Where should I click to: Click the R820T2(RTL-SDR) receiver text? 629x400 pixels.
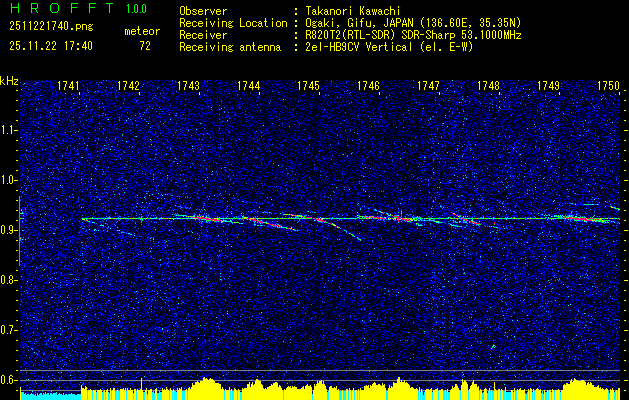point(413,35)
